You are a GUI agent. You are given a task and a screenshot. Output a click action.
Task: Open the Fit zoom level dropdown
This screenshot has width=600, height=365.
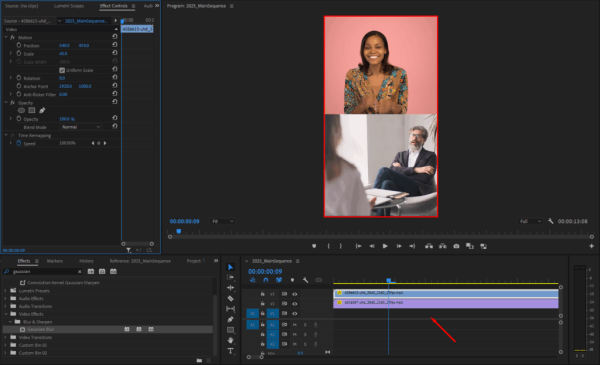pos(223,221)
